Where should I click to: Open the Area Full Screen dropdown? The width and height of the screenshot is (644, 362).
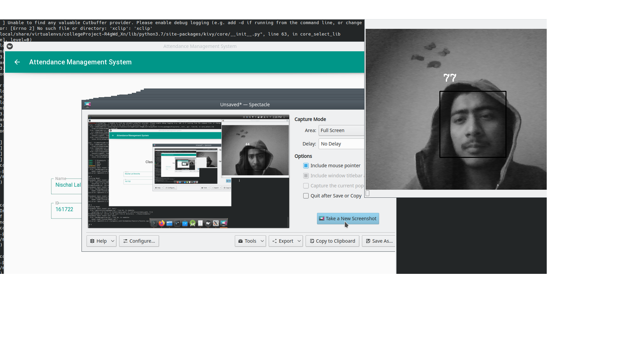(x=341, y=130)
